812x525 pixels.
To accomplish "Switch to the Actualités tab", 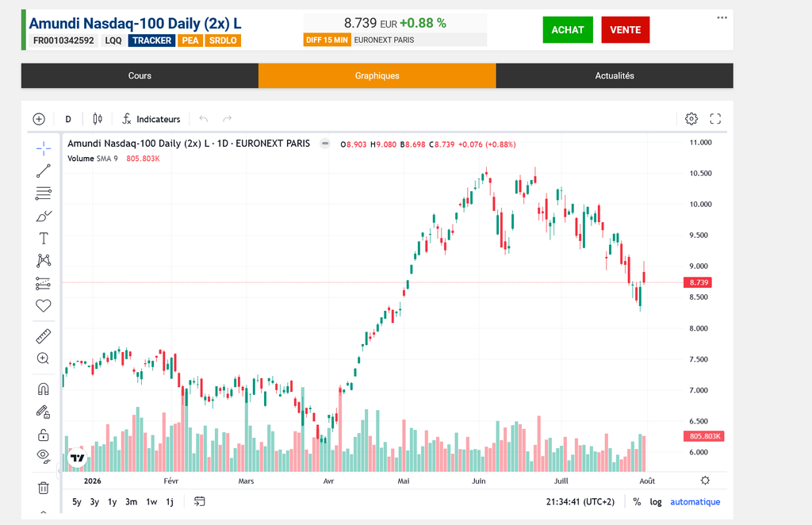I will pos(615,75).
